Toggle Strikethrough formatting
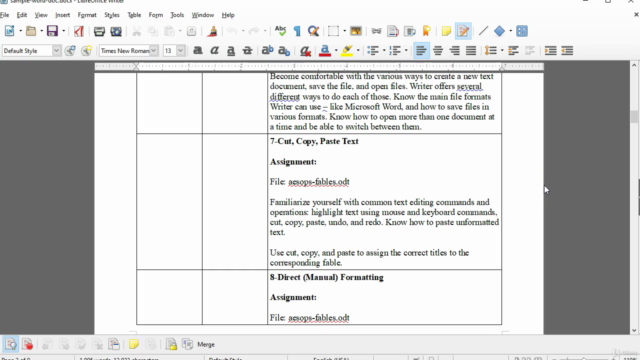This screenshot has width=640, height=360. coord(247,51)
